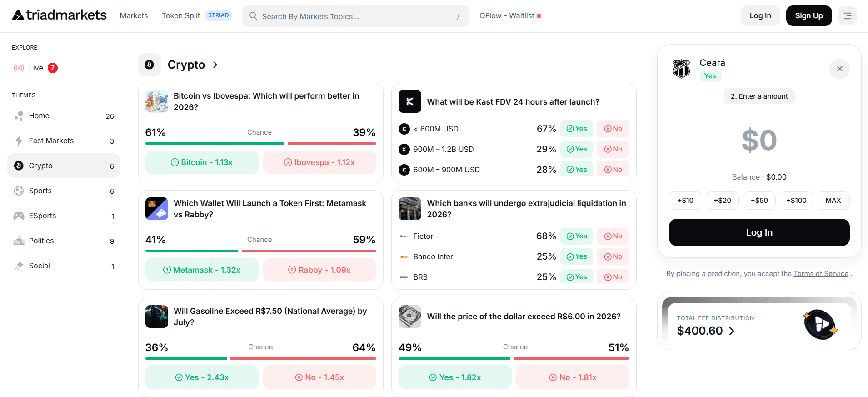The image size is (868, 397).
Task: Choose Yes for Banco Inter
Action: 576,256
